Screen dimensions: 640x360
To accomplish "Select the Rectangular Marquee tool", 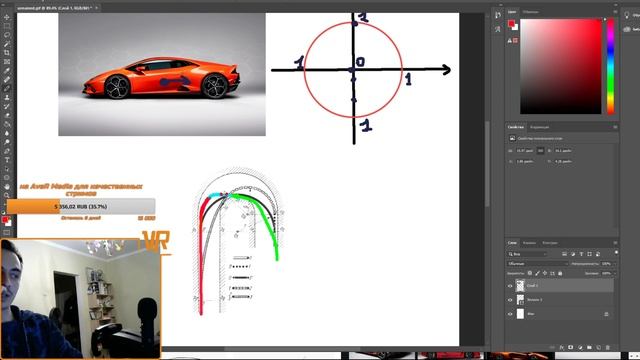I will pyautogui.click(x=7, y=26).
